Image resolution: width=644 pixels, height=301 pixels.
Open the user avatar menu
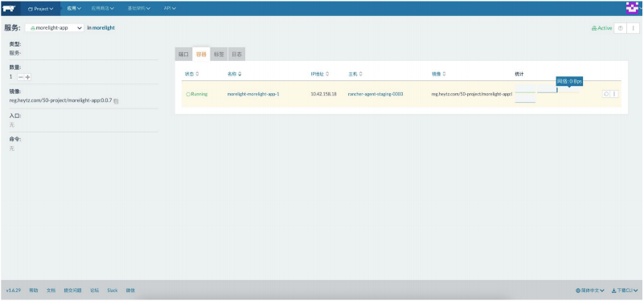pyautogui.click(x=634, y=8)
